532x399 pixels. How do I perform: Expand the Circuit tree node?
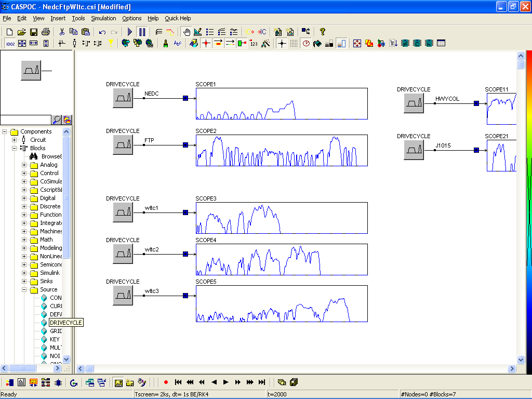pyautogui.click(x=14, y=140)
